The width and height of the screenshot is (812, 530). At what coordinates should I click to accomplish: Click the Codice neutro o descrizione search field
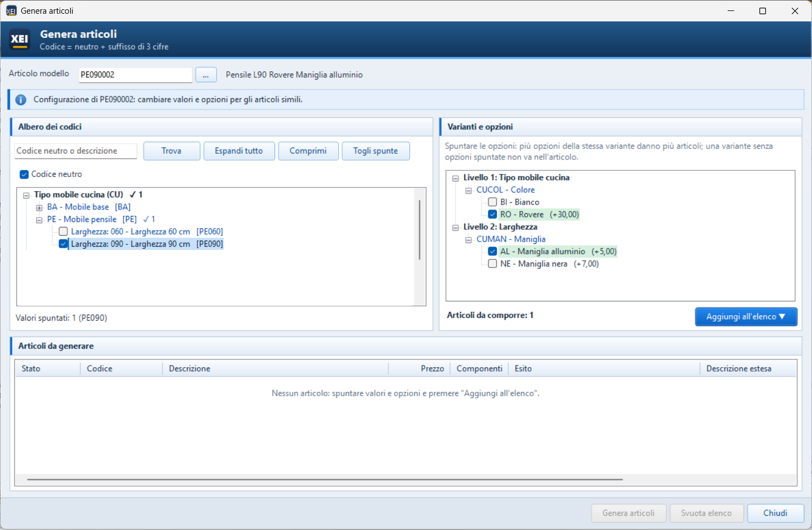(76, 151)
